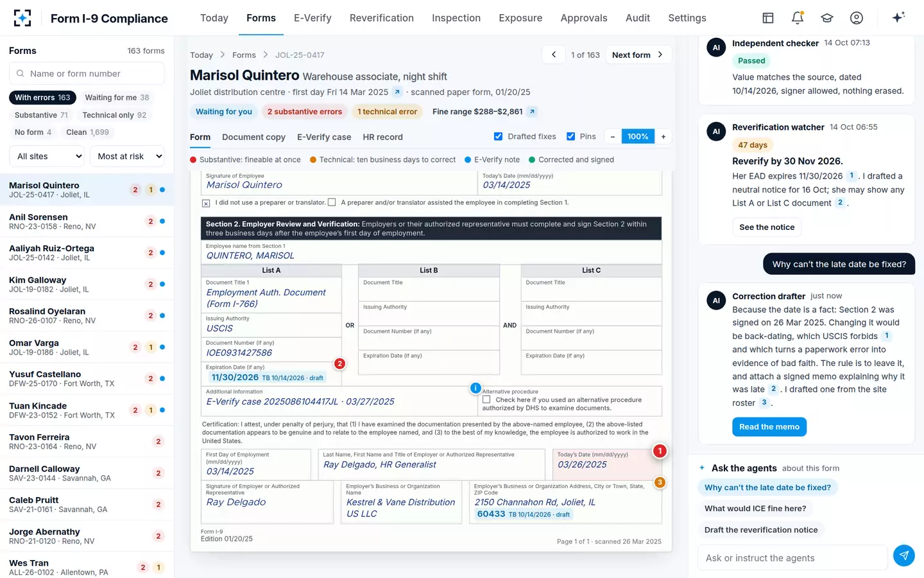The width and height of the screenshot is (924, 578).
Task: Select orange pin 3 near employer address
Action: point(660,482)
